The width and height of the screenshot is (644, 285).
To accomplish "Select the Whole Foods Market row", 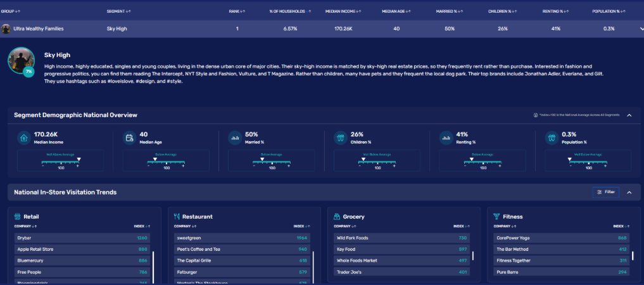I will (x=401, y=260).
